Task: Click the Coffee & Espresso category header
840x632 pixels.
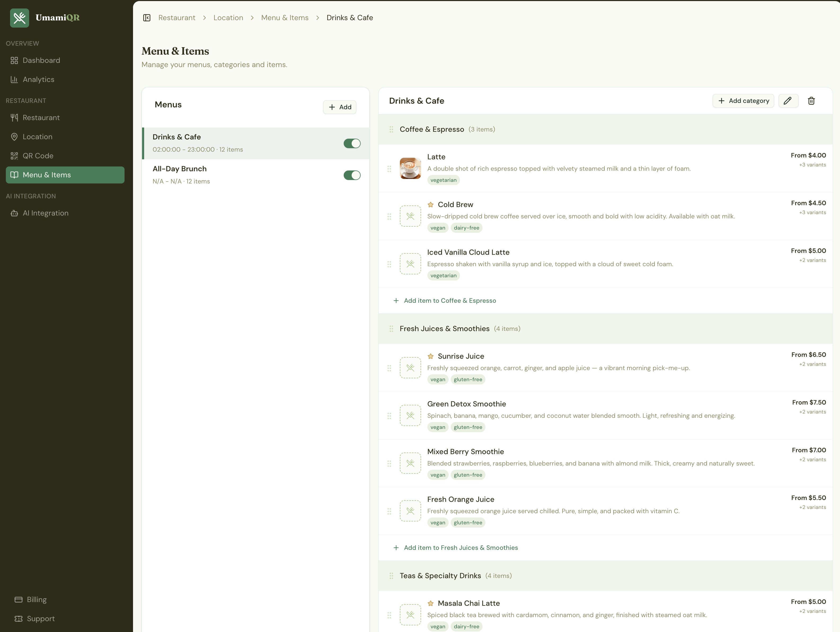Action: (605, 130)
